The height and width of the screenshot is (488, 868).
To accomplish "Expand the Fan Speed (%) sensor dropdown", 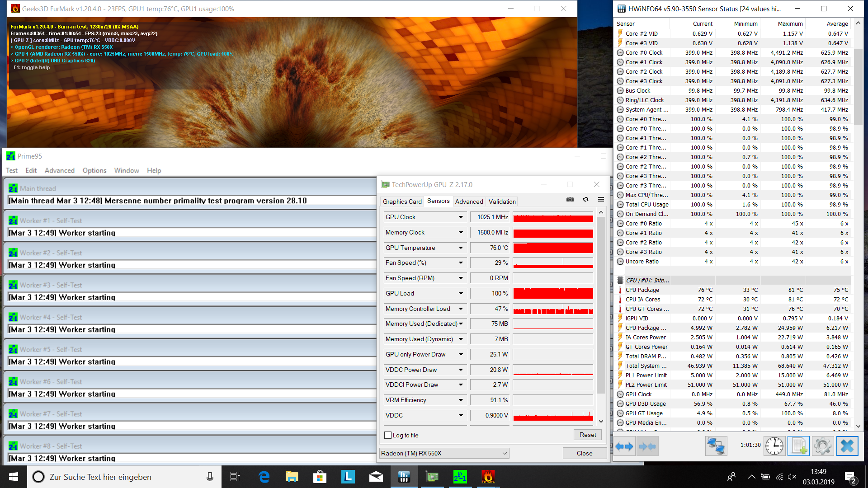I will pos(461,263).
